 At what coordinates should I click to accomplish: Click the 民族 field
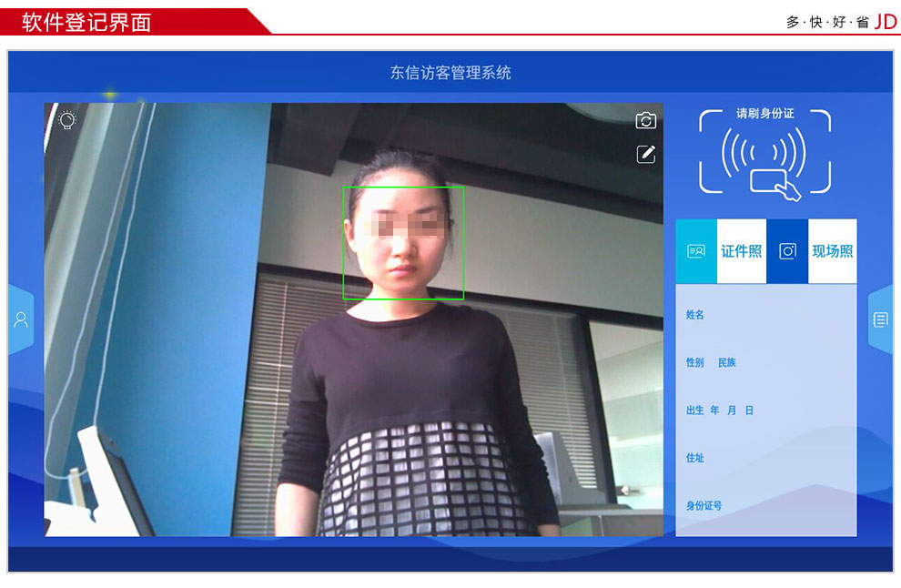click(727, 362)
